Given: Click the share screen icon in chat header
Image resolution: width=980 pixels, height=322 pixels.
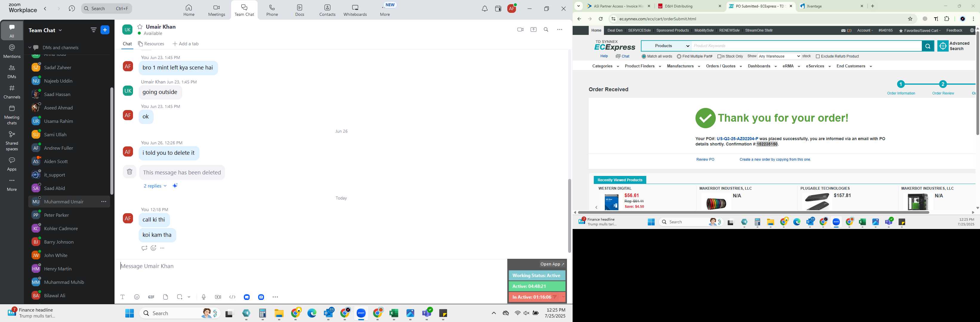Looking at the screenshot, I should pyautogui.click(x=533, y=30).
